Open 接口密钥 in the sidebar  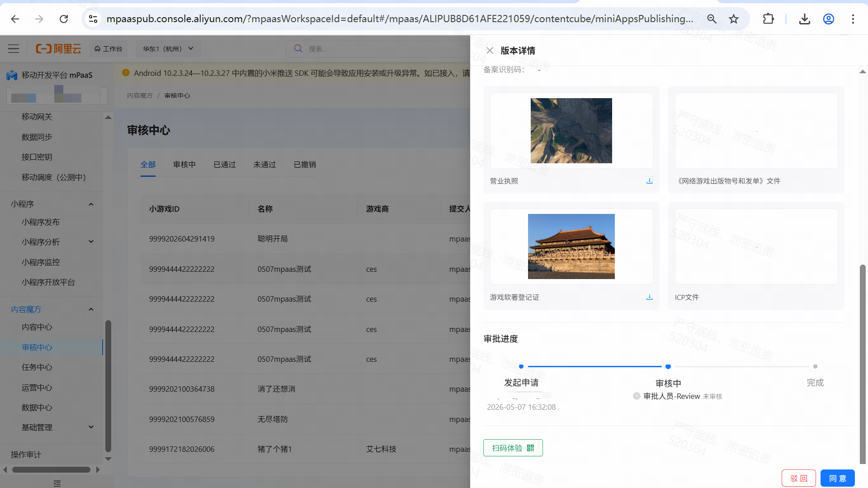tap(37, 157)
